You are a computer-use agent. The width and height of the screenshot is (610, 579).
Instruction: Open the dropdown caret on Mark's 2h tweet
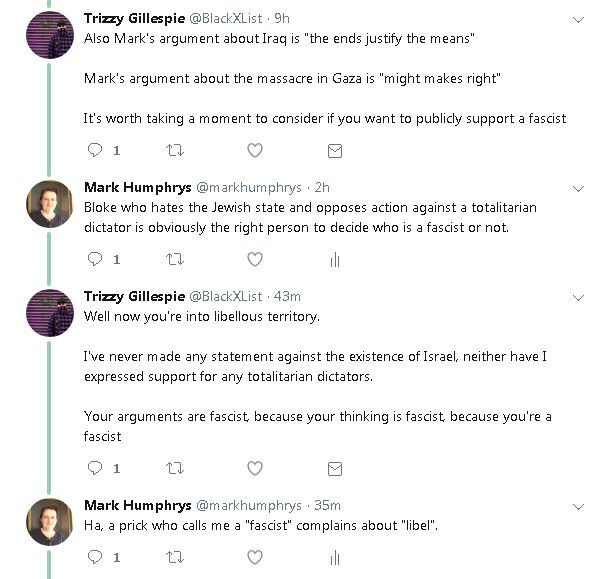(578, 187)
